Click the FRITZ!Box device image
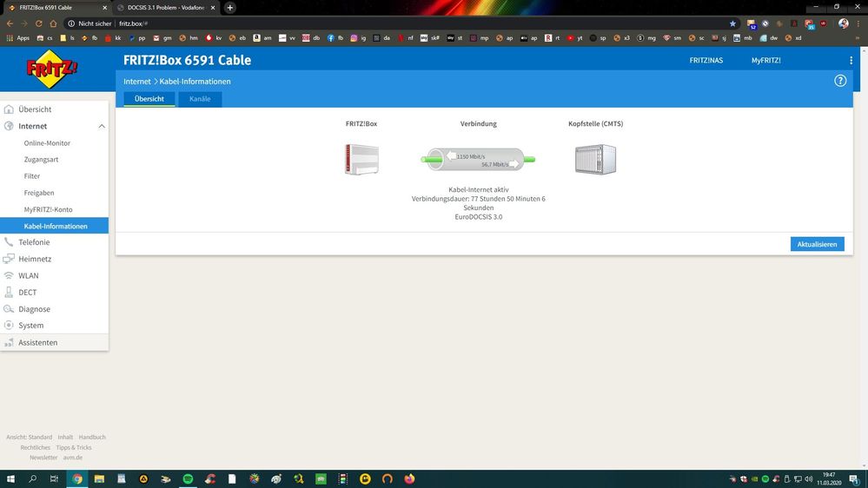The image size is (868, 488). tap(361, 160)
